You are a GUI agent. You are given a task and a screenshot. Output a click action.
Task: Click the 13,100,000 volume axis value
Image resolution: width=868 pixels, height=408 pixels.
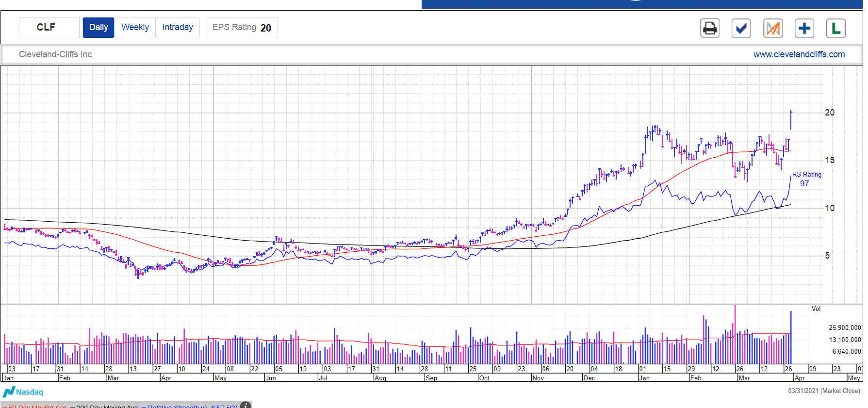click(x=845, y=340)
